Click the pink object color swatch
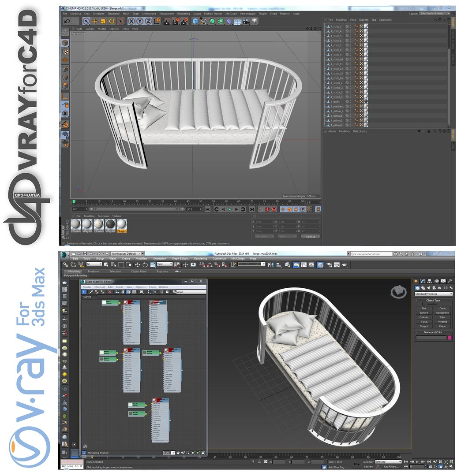 tap(450, 338)
